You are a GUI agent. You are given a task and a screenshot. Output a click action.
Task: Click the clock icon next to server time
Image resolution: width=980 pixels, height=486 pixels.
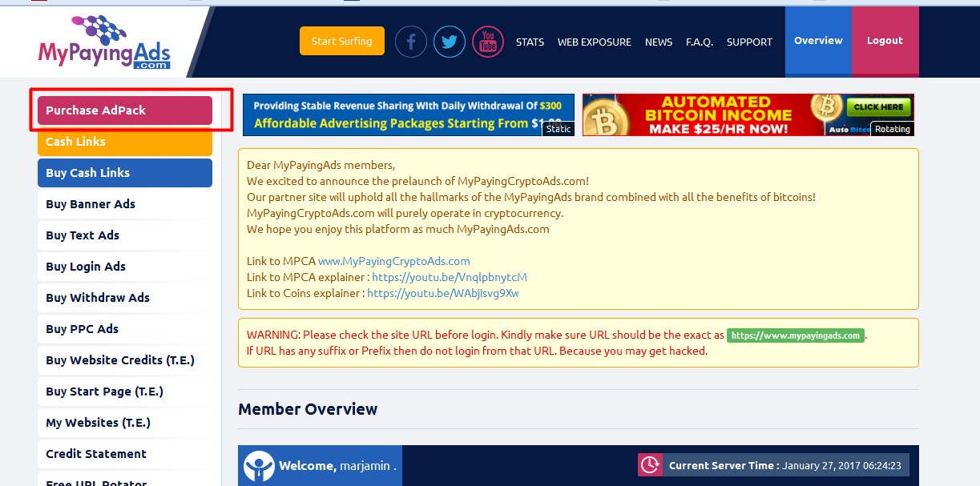click(650, 465)
